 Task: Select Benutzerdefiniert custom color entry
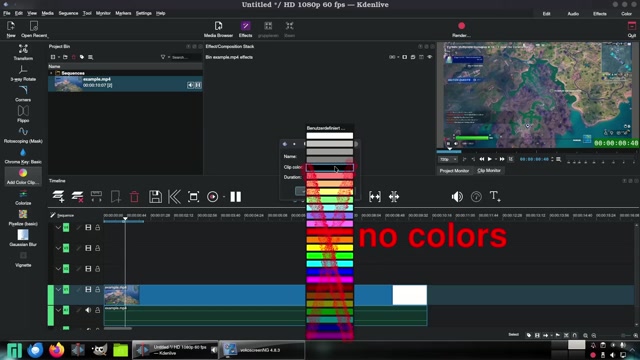coord(330,128)
